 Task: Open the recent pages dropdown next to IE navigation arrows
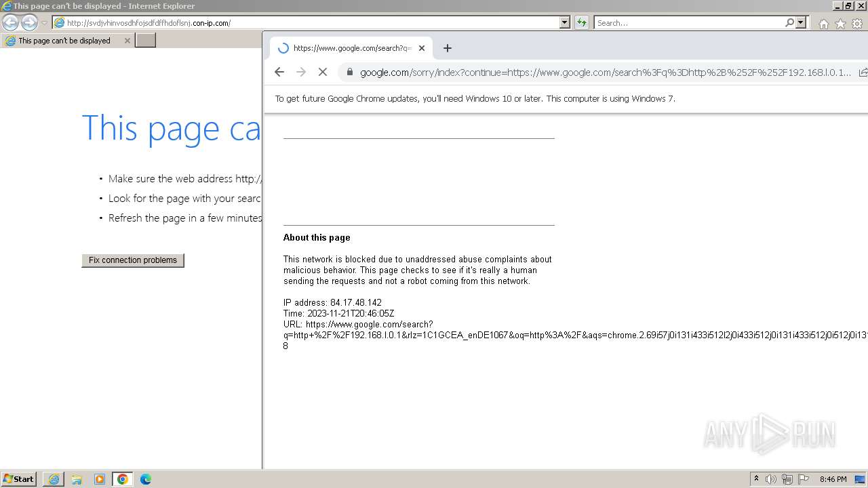pyautogui.click(x=45, y=22)
